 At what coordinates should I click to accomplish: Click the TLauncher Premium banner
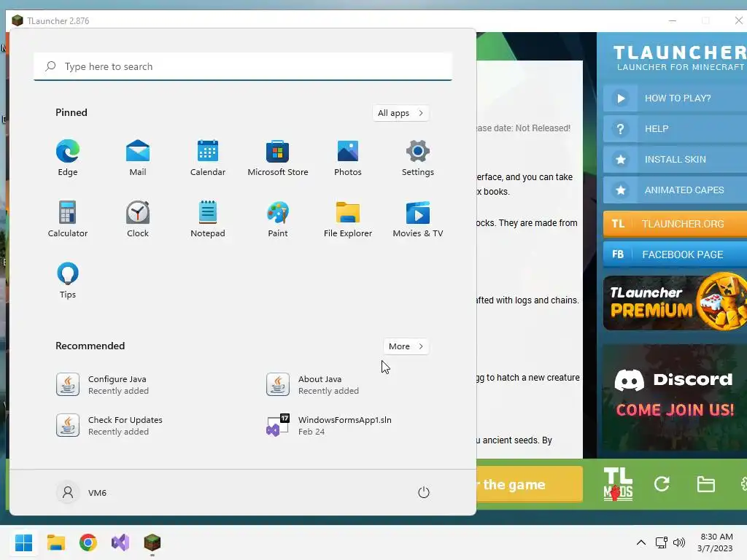675,303
